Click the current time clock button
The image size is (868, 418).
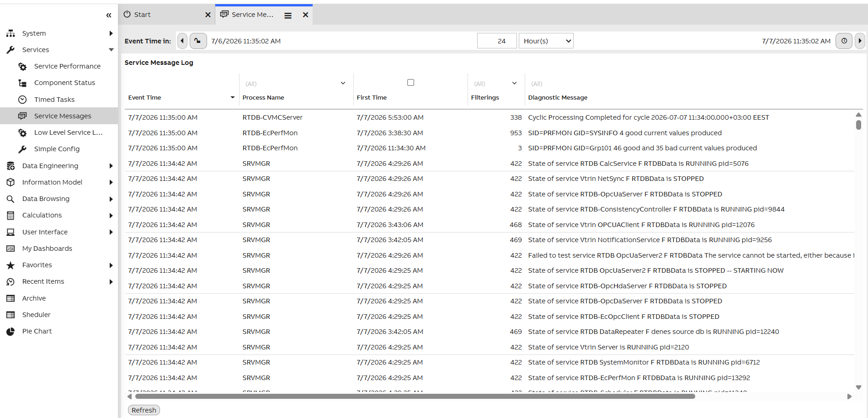pos(844,41)
